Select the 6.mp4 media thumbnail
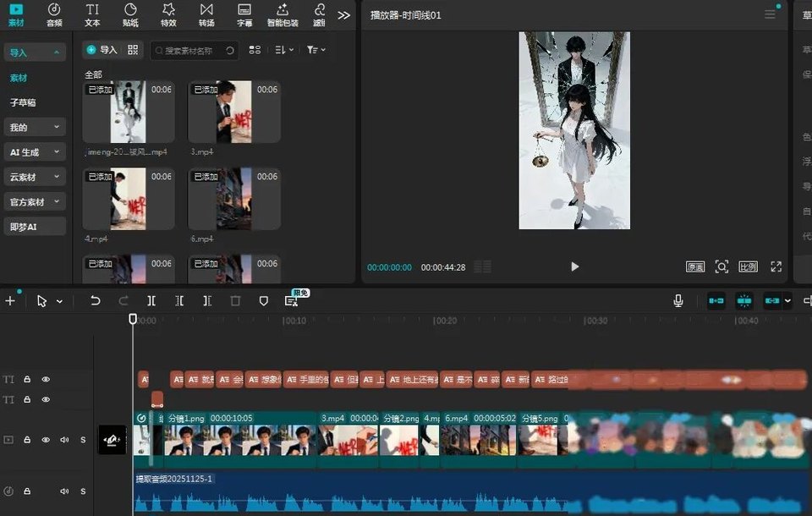Screen dimensions: 812x516 (x=234, y=199)
